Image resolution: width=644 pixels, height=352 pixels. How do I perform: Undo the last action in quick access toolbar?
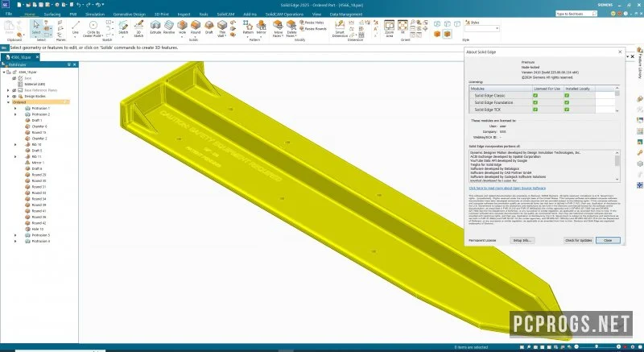tap(79, 5)
